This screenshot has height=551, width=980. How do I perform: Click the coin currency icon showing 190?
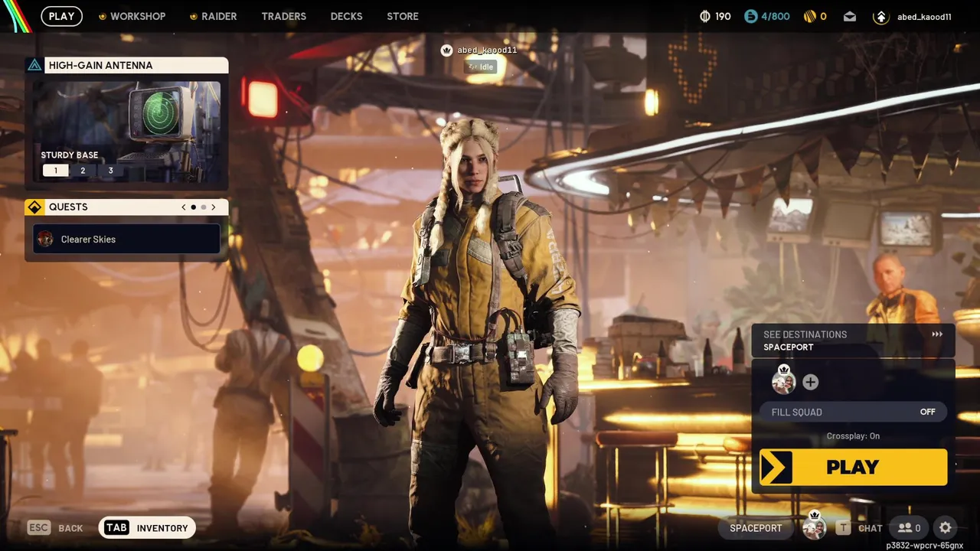tap(705, 16)
